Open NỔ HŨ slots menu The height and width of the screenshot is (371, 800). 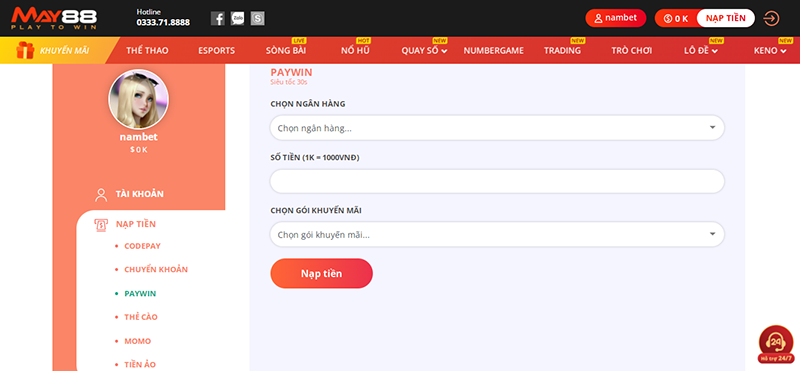point(355,51)
